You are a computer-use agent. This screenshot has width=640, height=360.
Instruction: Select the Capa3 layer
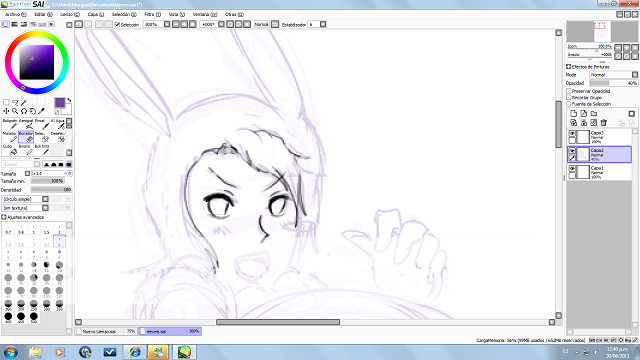click(x=599, y=137)
